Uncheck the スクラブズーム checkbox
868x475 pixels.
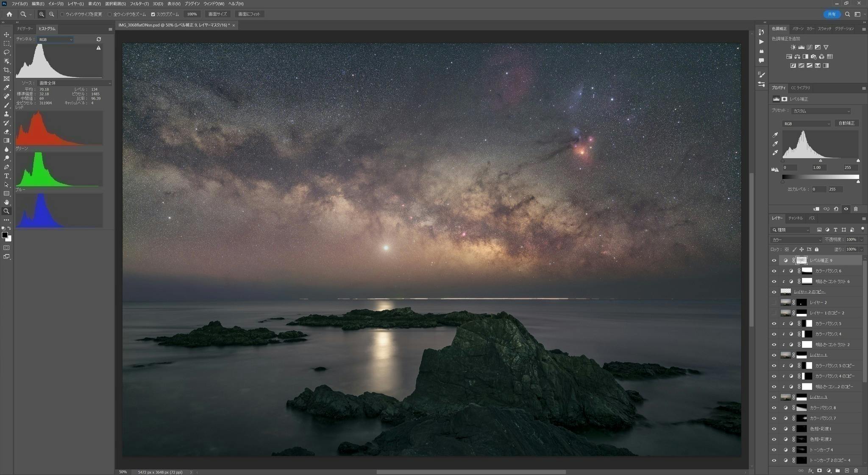[153, 14]
